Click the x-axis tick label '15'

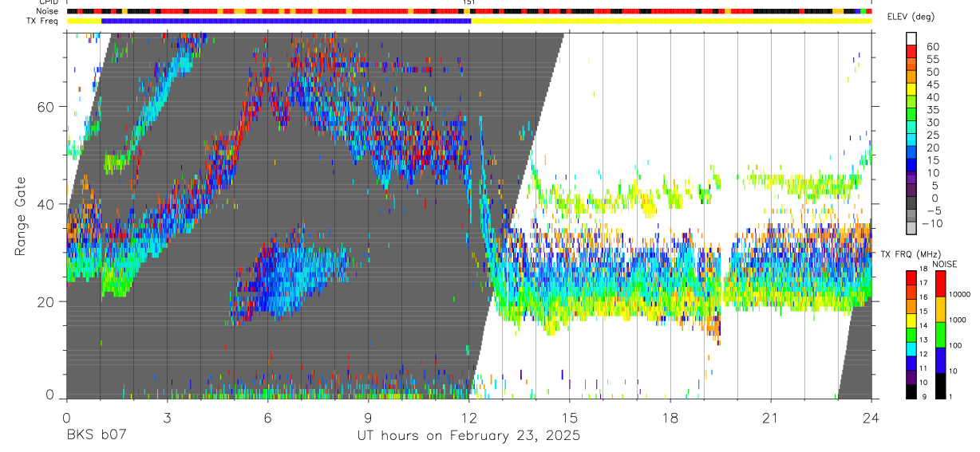coord(570,418)
